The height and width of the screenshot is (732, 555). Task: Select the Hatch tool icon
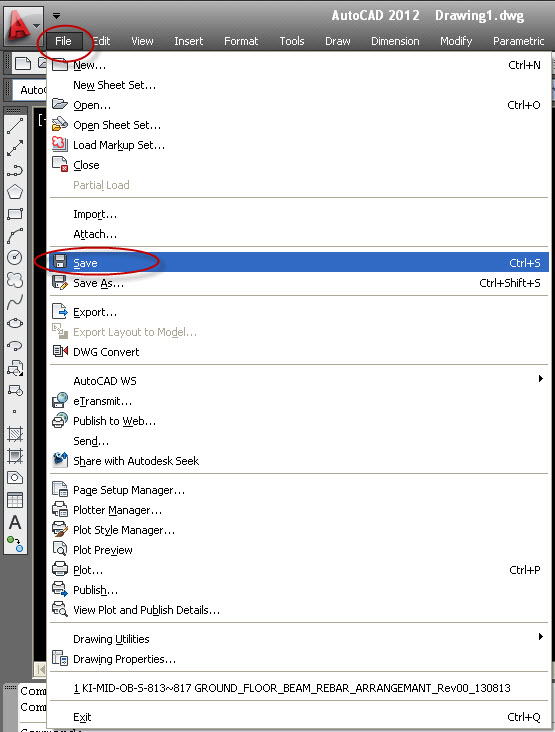click(15, 434)
